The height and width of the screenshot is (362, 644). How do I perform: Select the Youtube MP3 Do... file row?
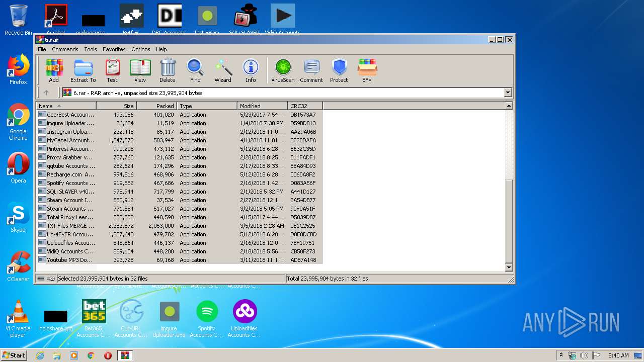point(180,260)
